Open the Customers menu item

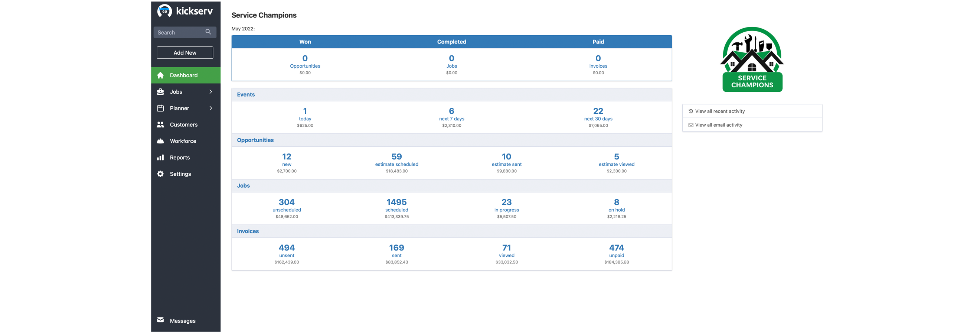186,125
